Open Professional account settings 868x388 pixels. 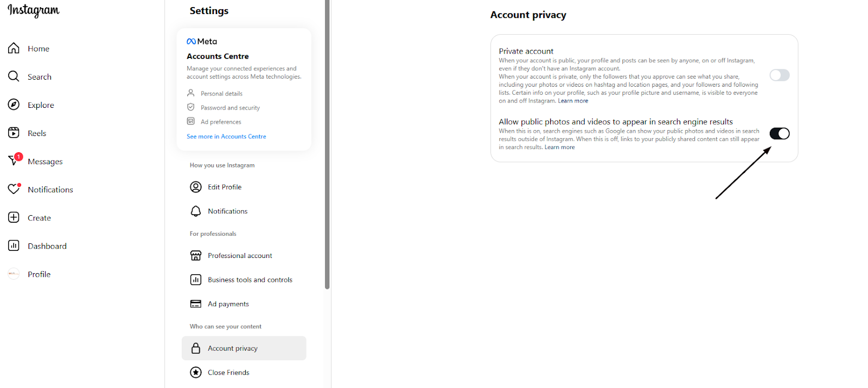[x=244, y=255]
